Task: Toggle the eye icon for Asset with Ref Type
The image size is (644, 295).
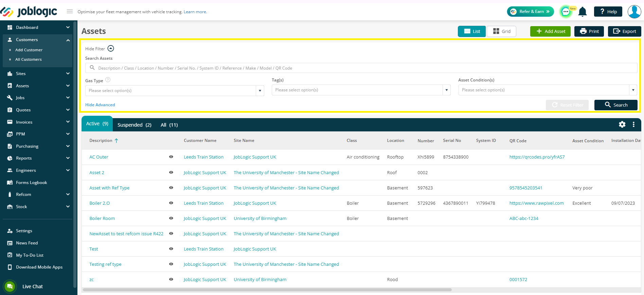Action: 171,188
